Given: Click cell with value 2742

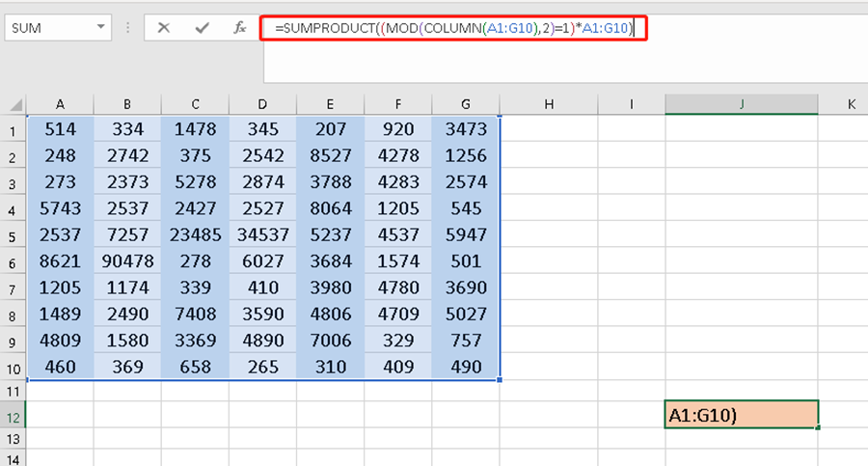Looking at the screenshot, I should pyautogui.click(x=127, y=155).
